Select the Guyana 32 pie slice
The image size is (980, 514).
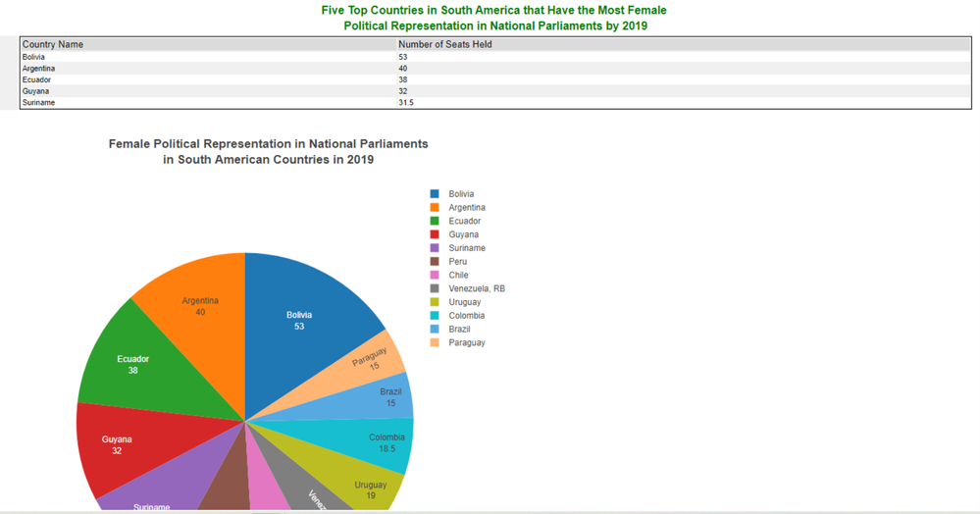pyautogui.click(x=117, y=445)
